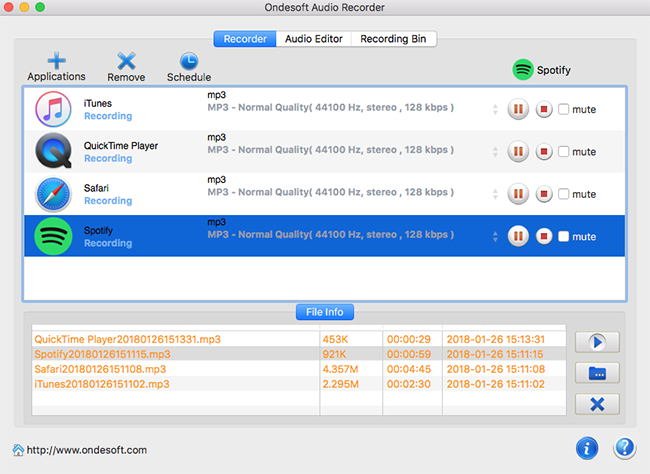Screen dimensions: 650x474
Task: Select the Spotify app icon in the list
Action: coord(53,236)
